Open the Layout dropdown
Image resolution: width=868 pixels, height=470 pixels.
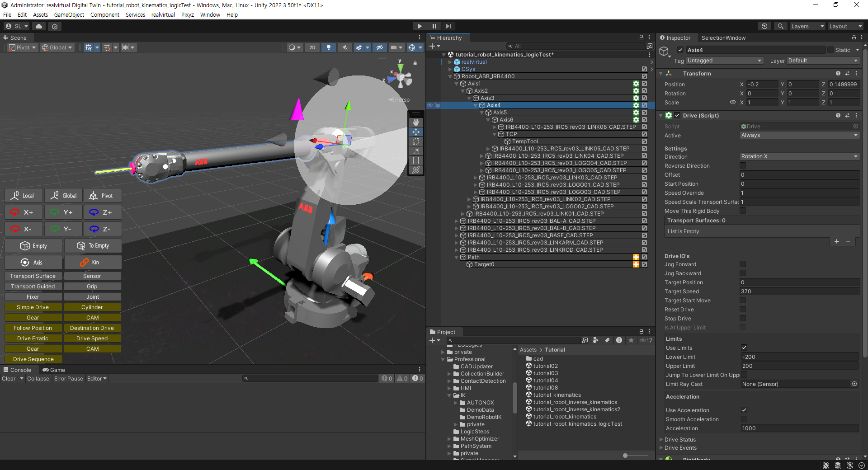pyautogui.click(x=845, y=26)
